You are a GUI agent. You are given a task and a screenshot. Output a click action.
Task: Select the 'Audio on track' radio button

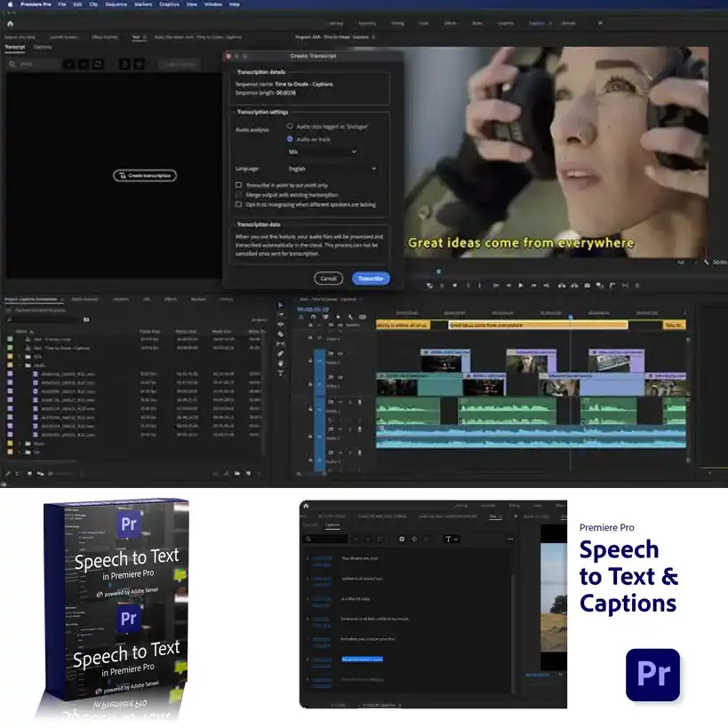[x=289, y=139]
